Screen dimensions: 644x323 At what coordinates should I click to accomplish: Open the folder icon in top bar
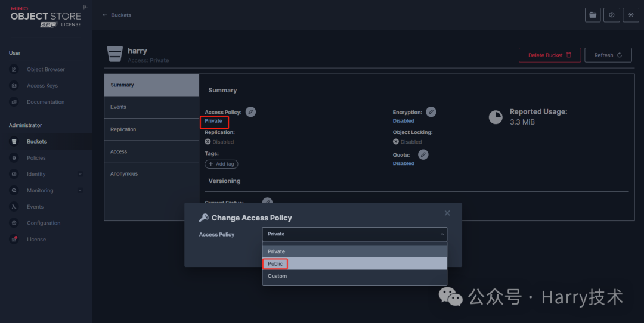[x=593, y=15]
